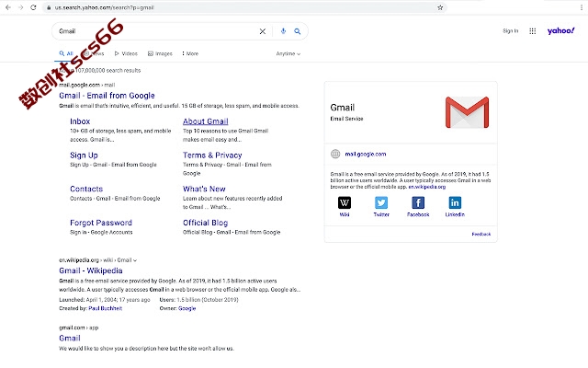The width and height of the screenshot is (588, 368).
Task: Open the Sign Up sublink
Action: tap(84, 155)
